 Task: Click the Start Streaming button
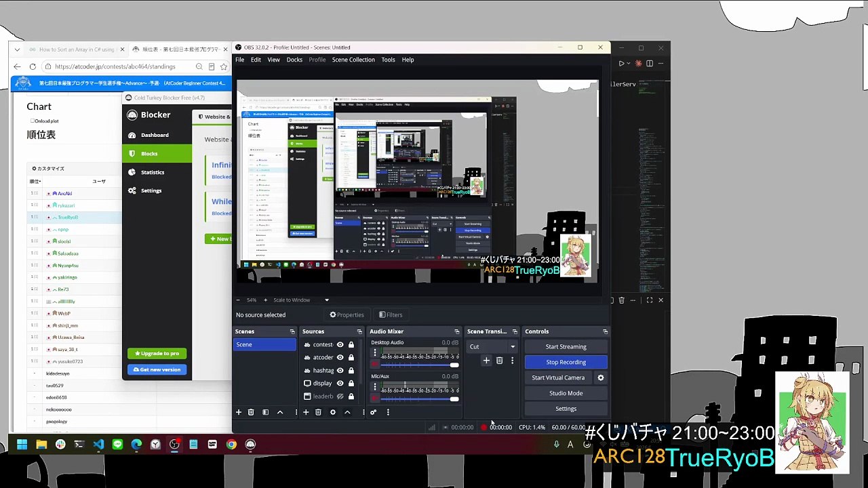[566, 346]
